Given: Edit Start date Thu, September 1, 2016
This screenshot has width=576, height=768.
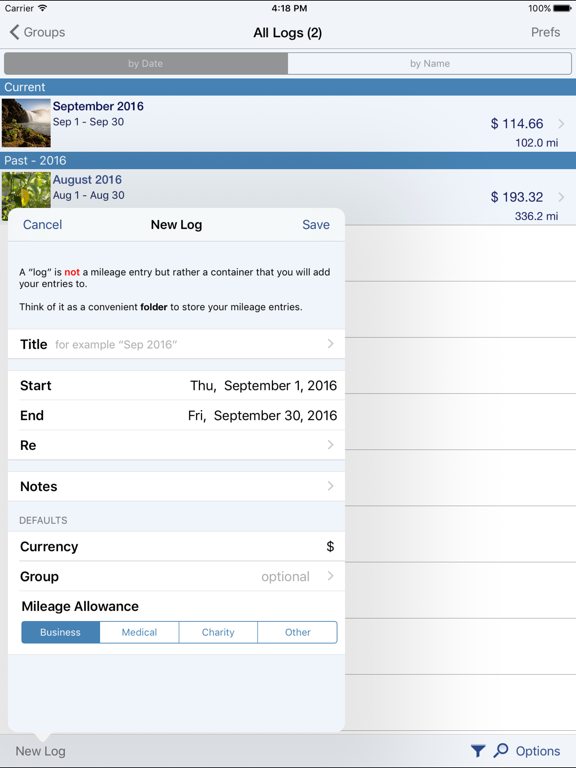Looking at the screenshot, I should click(264, 386).
